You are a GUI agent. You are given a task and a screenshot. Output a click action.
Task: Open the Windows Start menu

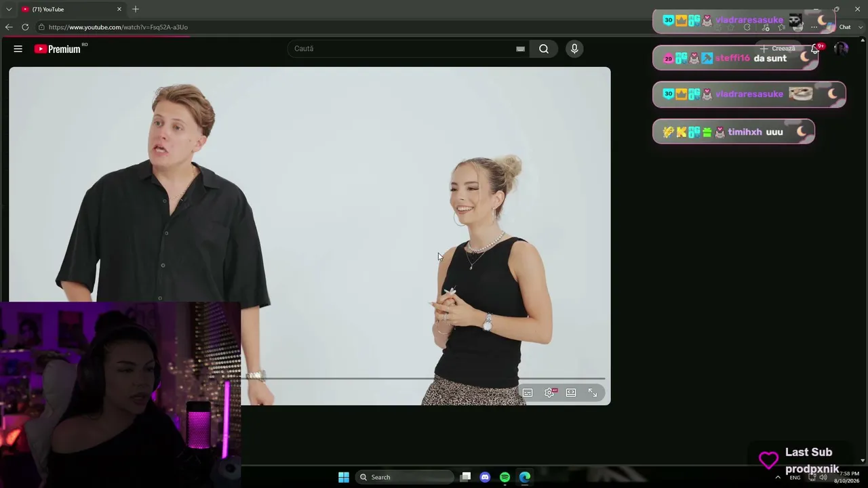[x=344, y=477]
